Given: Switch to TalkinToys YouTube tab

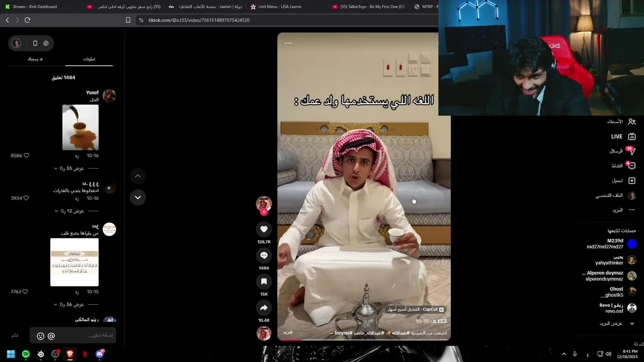Looking at the screenshot, I should tap(368, 7).
